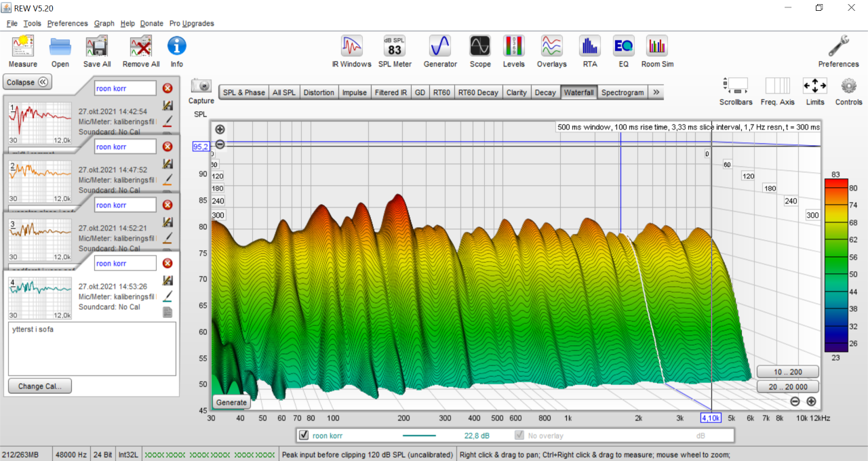Click the color scale legend bar

[x=835, y=264]
